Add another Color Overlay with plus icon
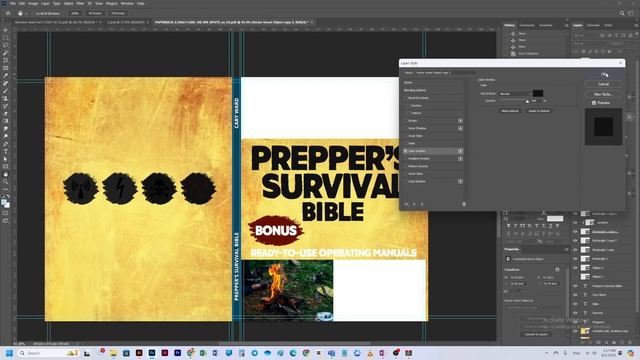This screenshot has width=640, height=360. (x=460, y=151)
